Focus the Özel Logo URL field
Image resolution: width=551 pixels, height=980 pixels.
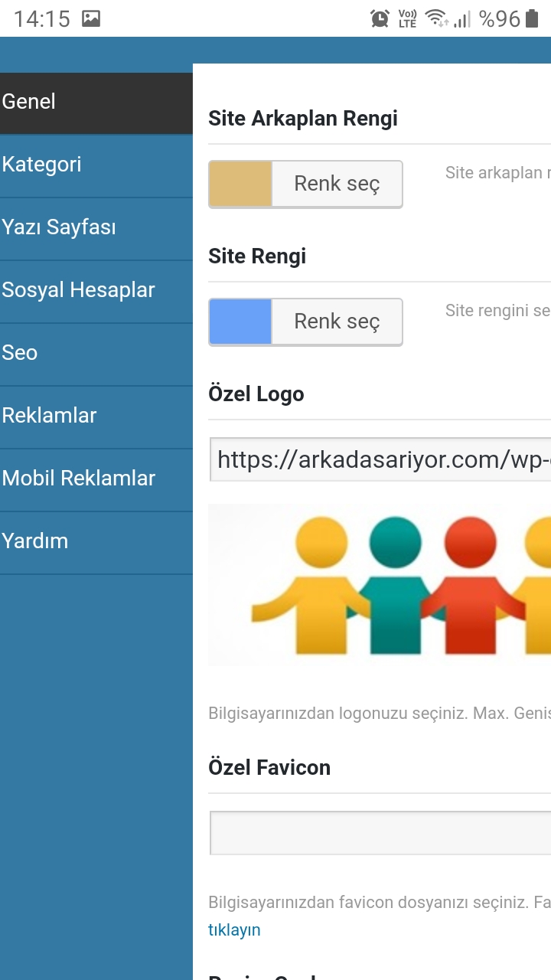pos(380,459)
